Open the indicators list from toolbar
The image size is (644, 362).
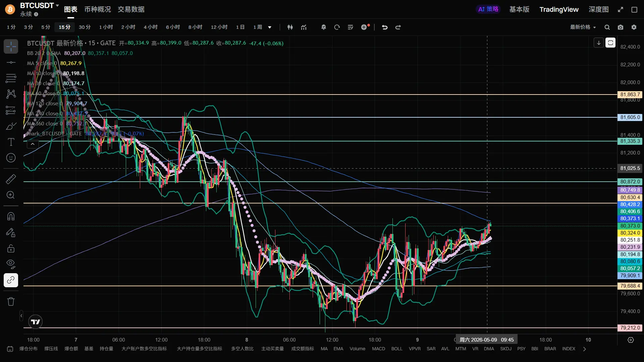click(304, 27)
